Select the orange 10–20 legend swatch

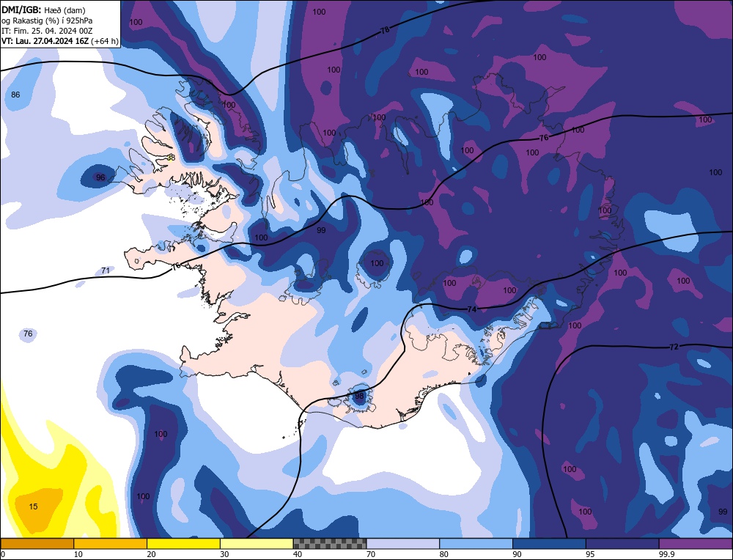coord(111,544)
